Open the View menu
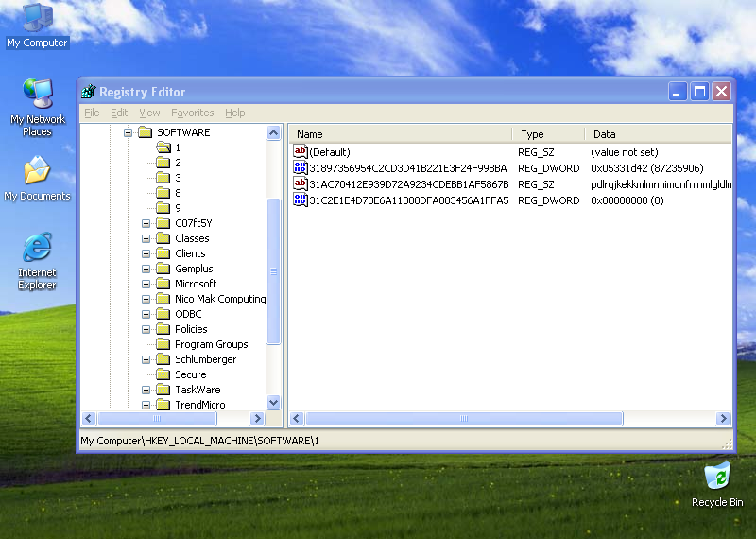Screen dimensions: 756x539 click(x=149, y=113)
